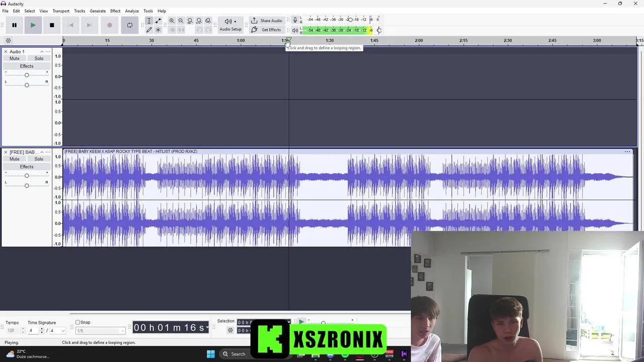Open the [FREE] BAB... track options menu
644x362 pixels.
point(48,152)
